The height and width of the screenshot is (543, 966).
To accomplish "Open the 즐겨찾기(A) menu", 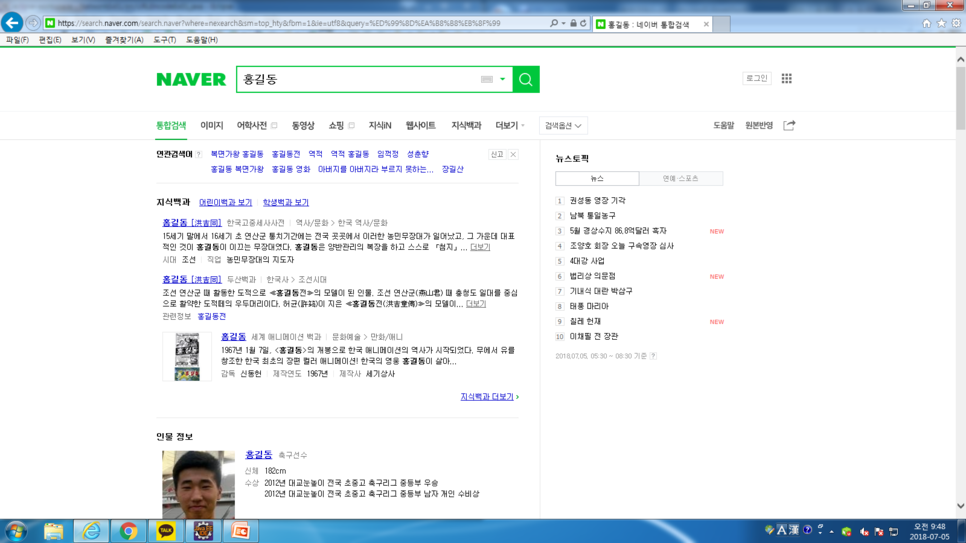I will [124, 40].
